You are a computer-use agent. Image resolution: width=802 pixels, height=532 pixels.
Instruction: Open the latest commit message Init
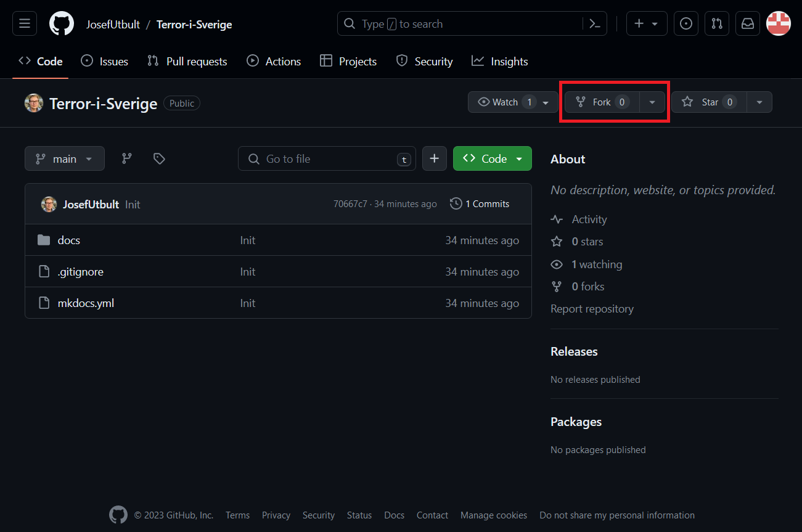(133, 204)
